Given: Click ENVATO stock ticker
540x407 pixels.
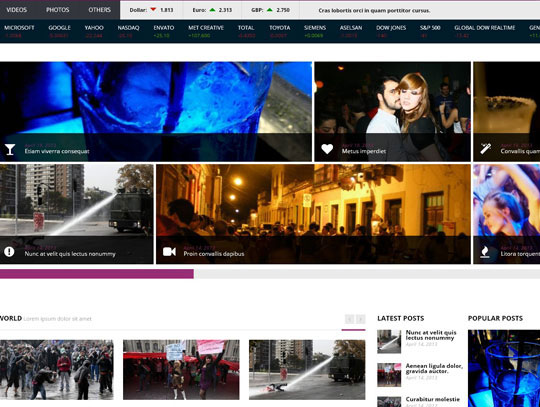Looking at the screenshot, I should tap(164, 31).
